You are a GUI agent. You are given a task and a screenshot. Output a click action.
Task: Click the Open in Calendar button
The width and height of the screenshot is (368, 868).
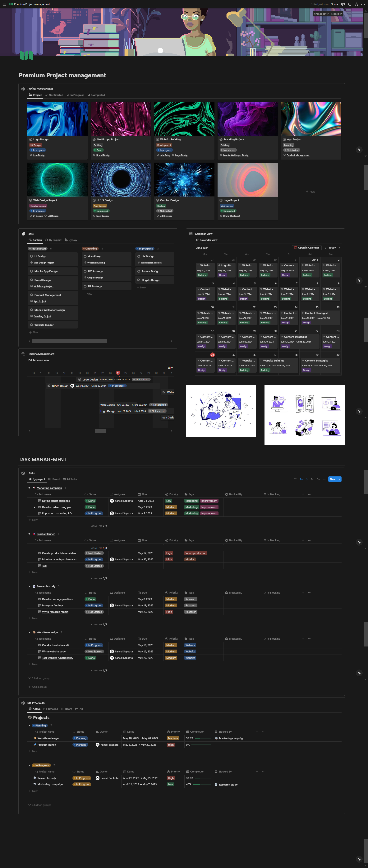click(x=306, y=248)
